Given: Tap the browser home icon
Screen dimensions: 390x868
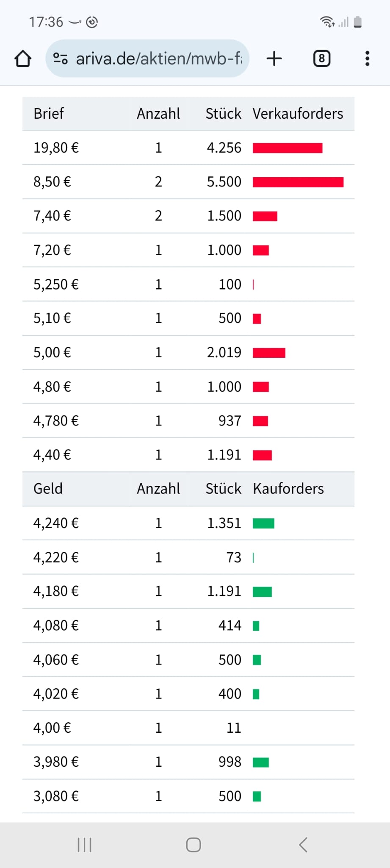Looking at the screenshot, I should [x=23, y=58].
